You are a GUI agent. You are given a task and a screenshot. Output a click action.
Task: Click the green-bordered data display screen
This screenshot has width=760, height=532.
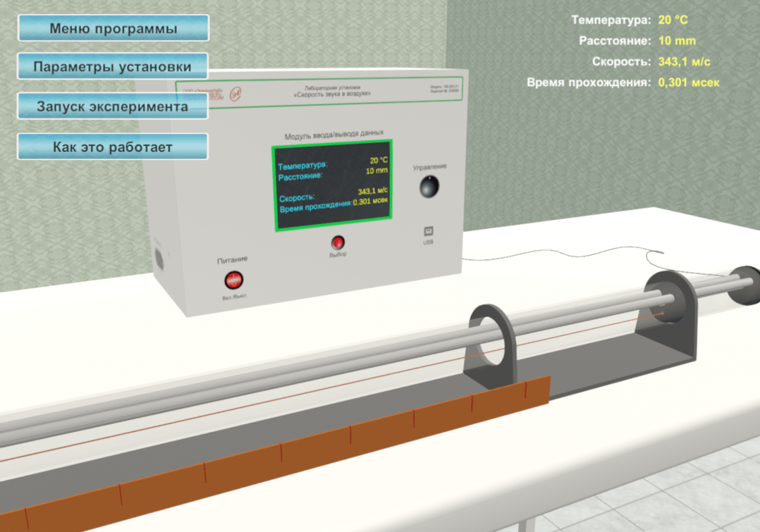point(332,186)
